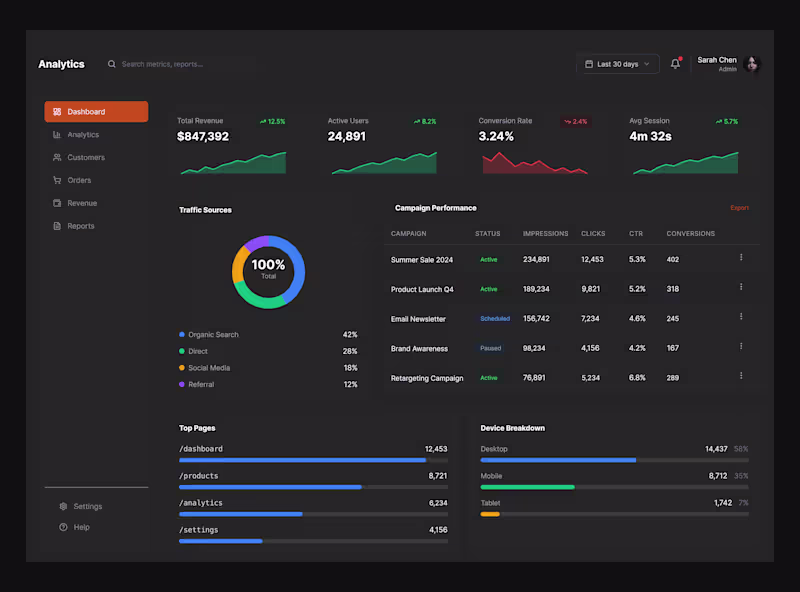Open notifications with the bell icon
Viewport: 800px width, 592px height.
(676, 64)
